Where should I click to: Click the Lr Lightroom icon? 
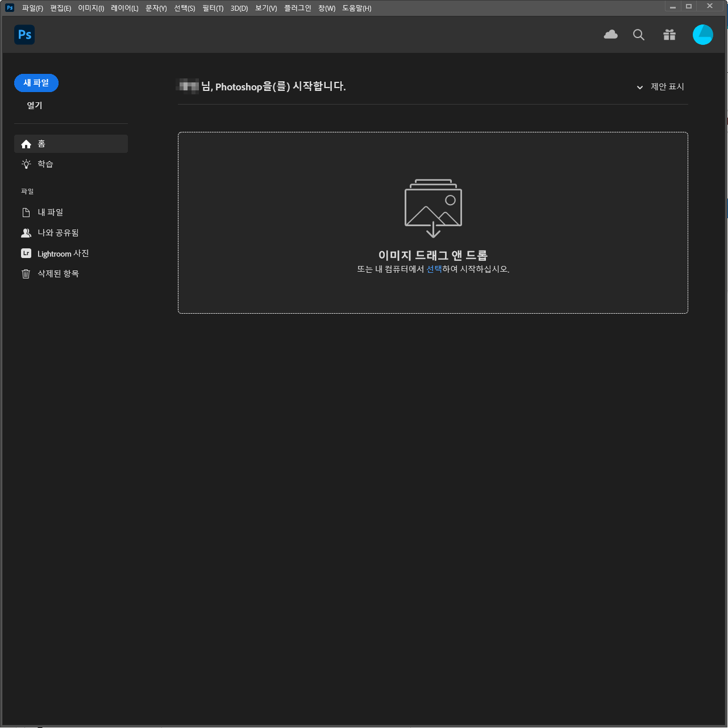coord(26,253)
